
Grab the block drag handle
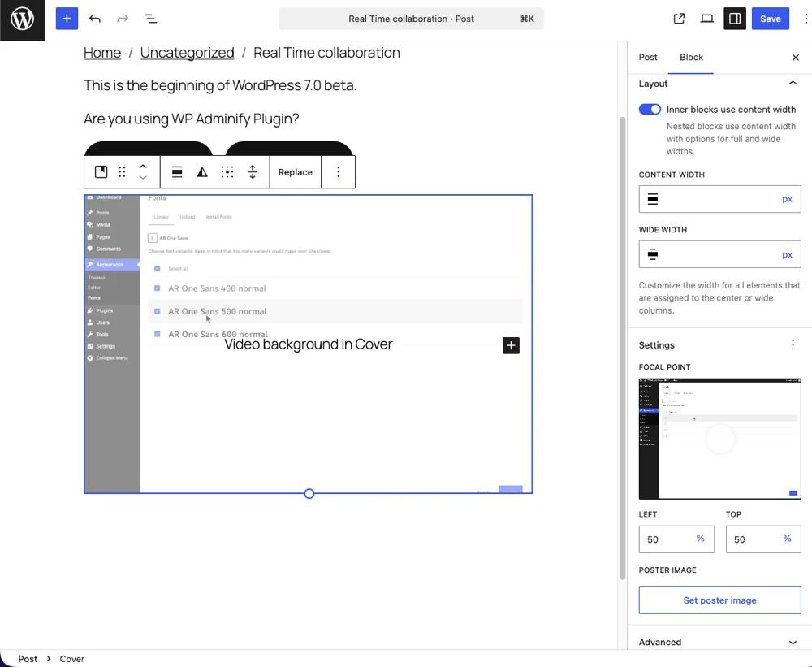point(123,171)
